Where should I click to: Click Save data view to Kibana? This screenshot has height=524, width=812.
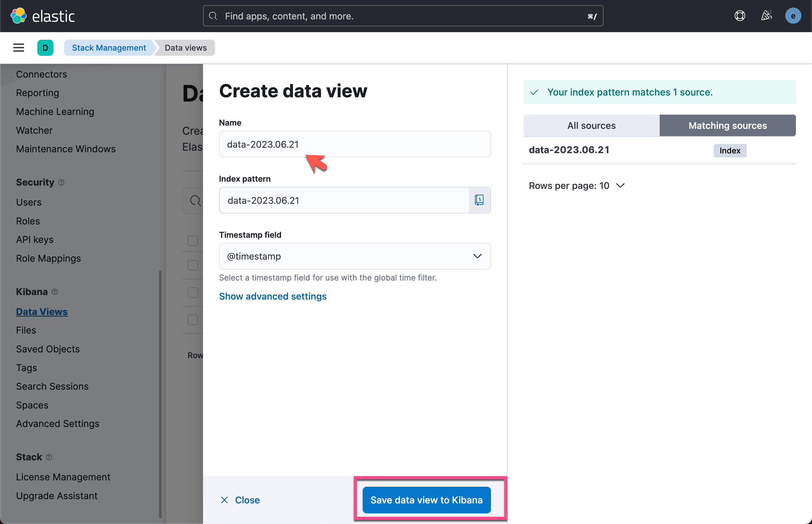point(426,500)
